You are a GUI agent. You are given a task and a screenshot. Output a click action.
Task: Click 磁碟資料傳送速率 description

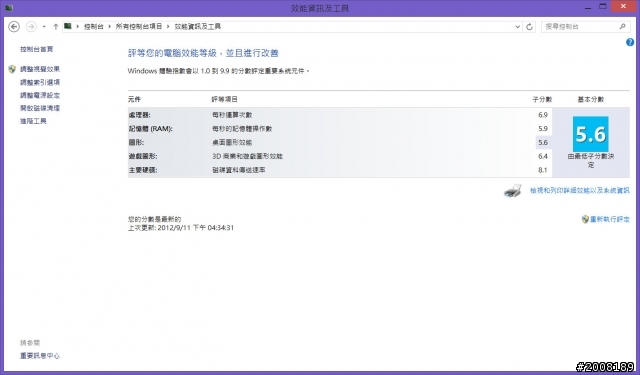239,170
